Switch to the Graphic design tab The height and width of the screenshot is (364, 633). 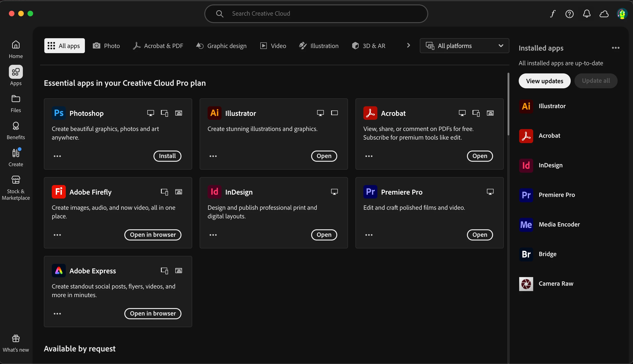pyautogui.click(x=221, y=46)
